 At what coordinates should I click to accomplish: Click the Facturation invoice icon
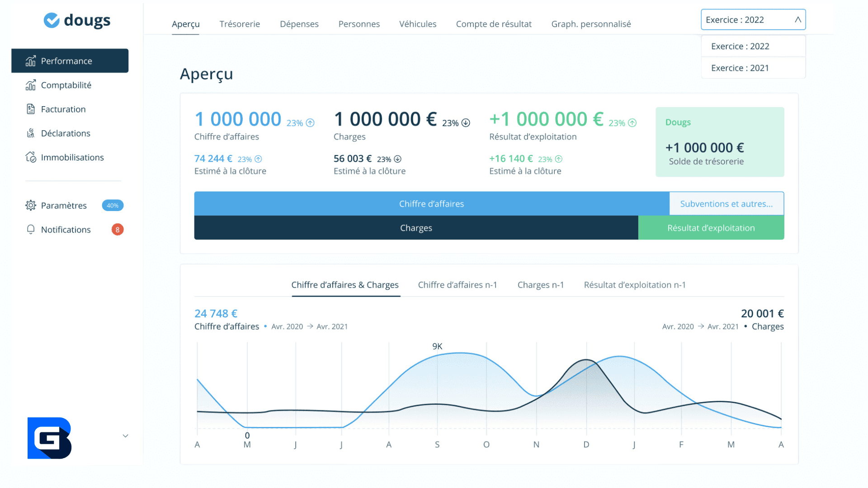(x=30, y=109)
